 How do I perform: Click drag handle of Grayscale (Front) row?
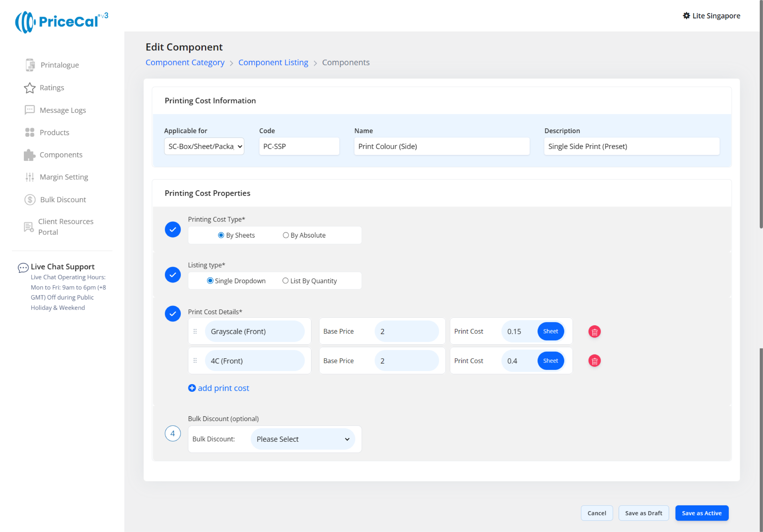tap(195, 332)
